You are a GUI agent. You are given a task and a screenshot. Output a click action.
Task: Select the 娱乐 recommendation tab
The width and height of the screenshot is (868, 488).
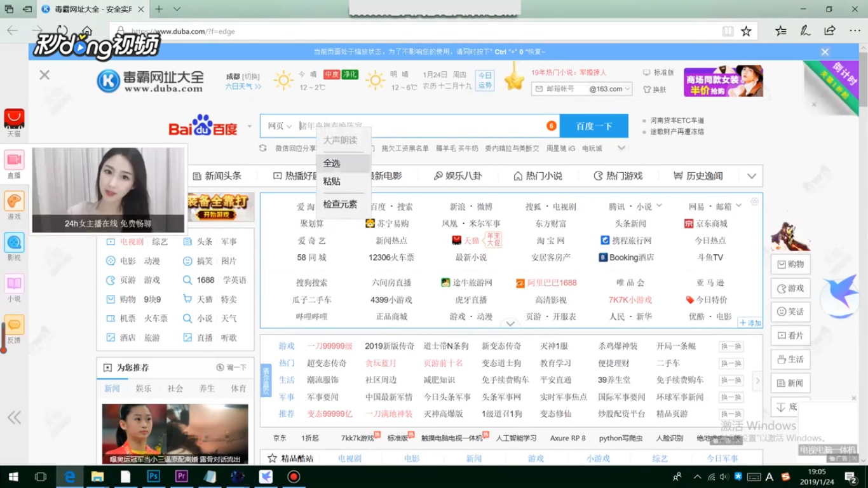pyautogui.click(x=144, y=388)
